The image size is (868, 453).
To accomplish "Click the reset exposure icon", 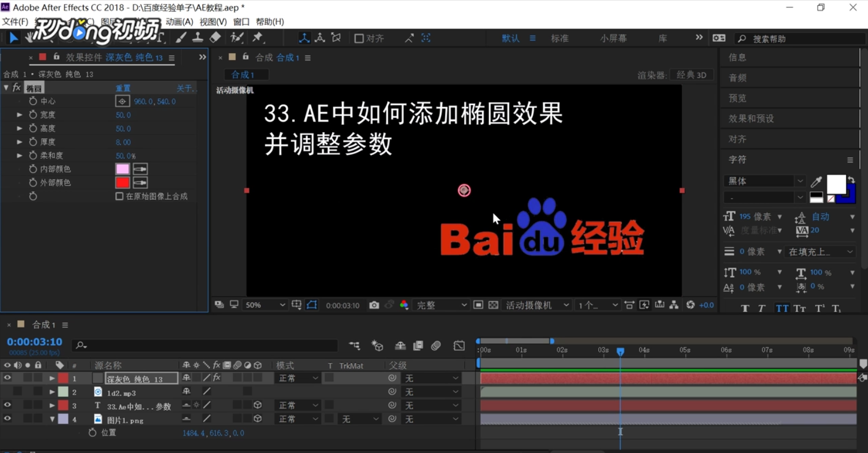I will click(691, 305).
